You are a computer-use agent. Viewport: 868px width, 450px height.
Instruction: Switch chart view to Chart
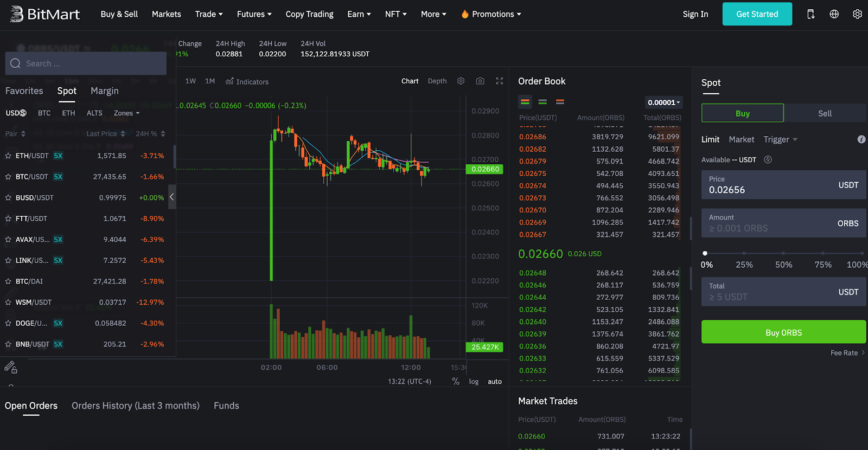coord(410,81)
